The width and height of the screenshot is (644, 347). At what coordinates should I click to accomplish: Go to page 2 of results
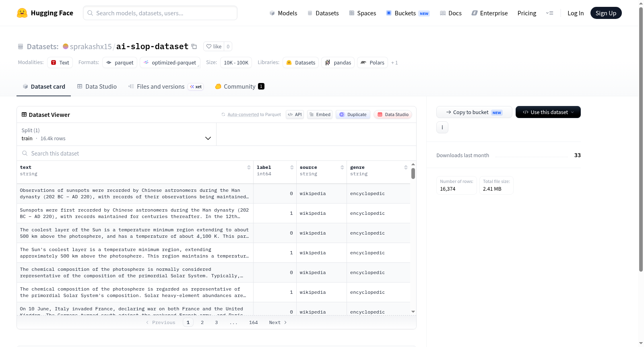pyautogui.click(x=202, y=322)
